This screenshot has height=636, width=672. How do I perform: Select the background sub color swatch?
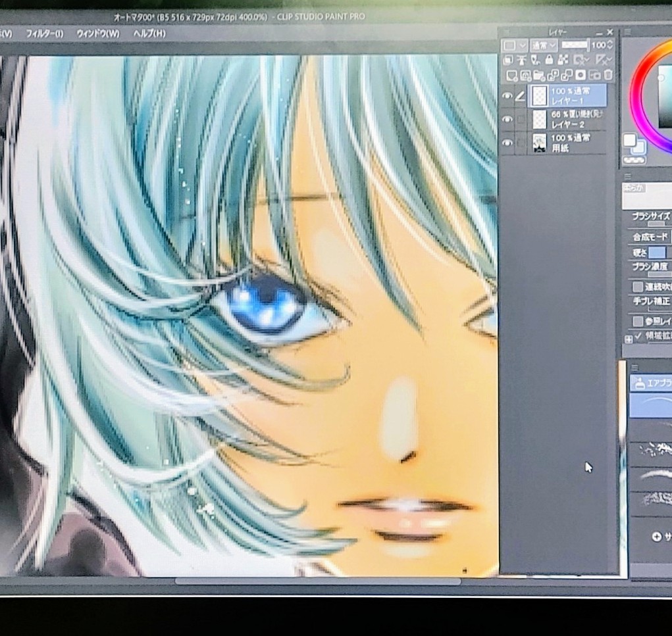tap(639, 147)
